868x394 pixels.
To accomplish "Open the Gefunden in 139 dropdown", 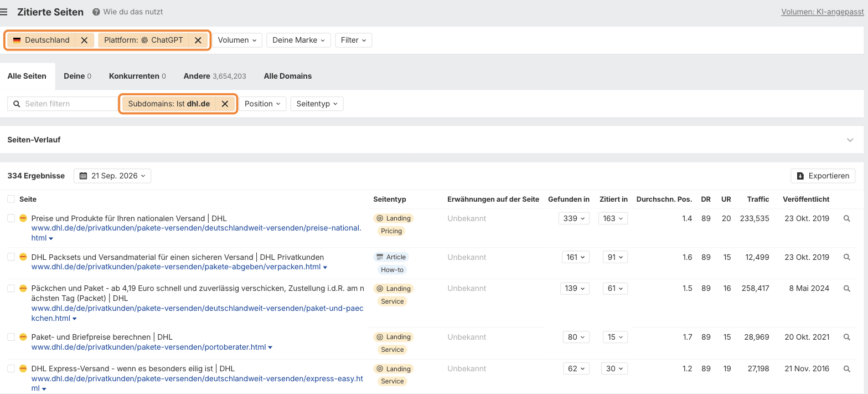I will (574, 288).
